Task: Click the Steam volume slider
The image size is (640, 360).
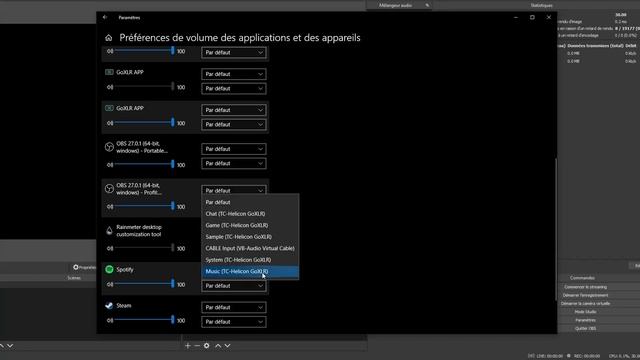Action: (x=144, y=320)
